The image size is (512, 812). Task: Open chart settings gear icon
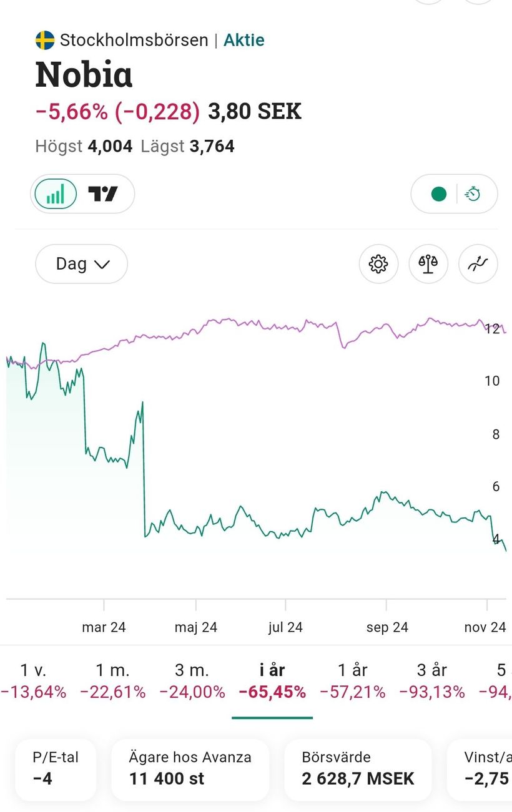pos(378,264)
